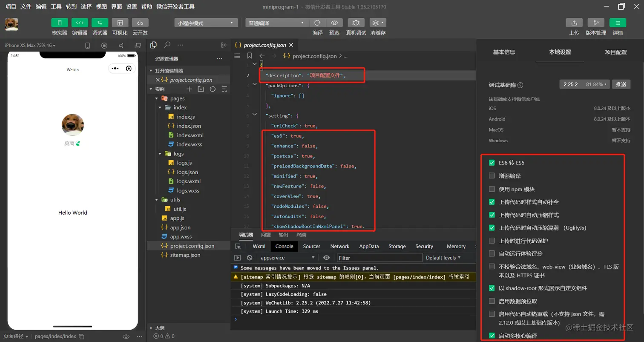Switch to the Network tab

(x=340, y=246)
